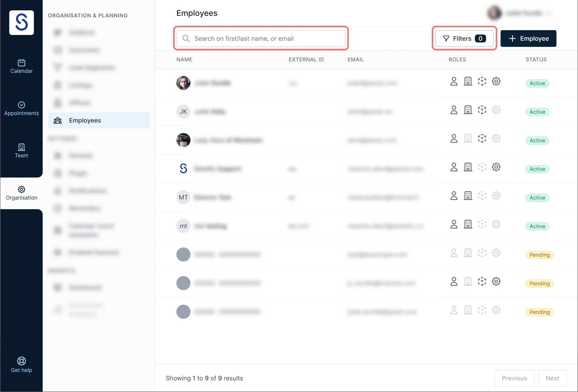Click the building icon in first Pending row
Image resolution: width=578 pixels, height=392 pixels.
click(x=468, y=253)
